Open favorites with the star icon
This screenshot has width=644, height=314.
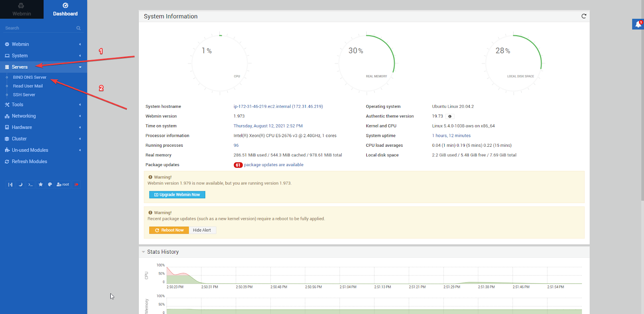(x=41, y=185)
